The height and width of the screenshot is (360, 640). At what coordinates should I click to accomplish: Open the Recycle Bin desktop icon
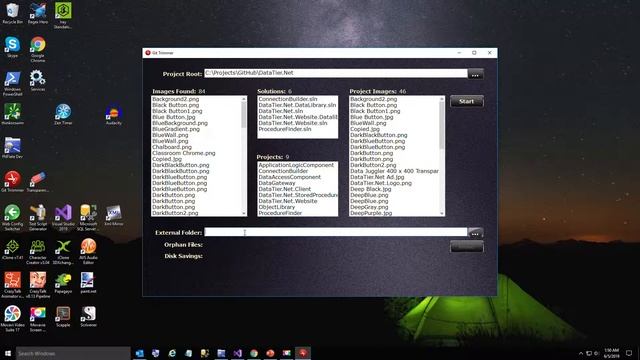(12, 13)
